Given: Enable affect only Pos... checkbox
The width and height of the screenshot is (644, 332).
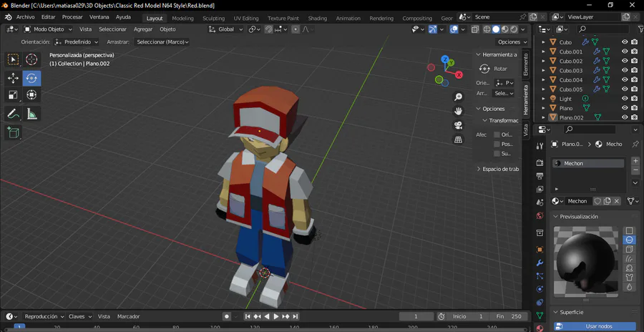Looking at the screenshot, I should click(497, 145).
